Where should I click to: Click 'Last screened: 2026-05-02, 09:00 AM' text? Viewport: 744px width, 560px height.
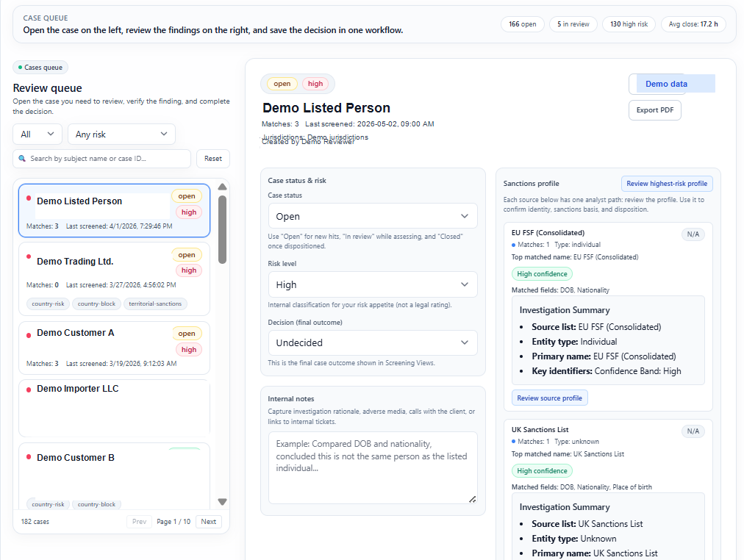coord(370,123)
